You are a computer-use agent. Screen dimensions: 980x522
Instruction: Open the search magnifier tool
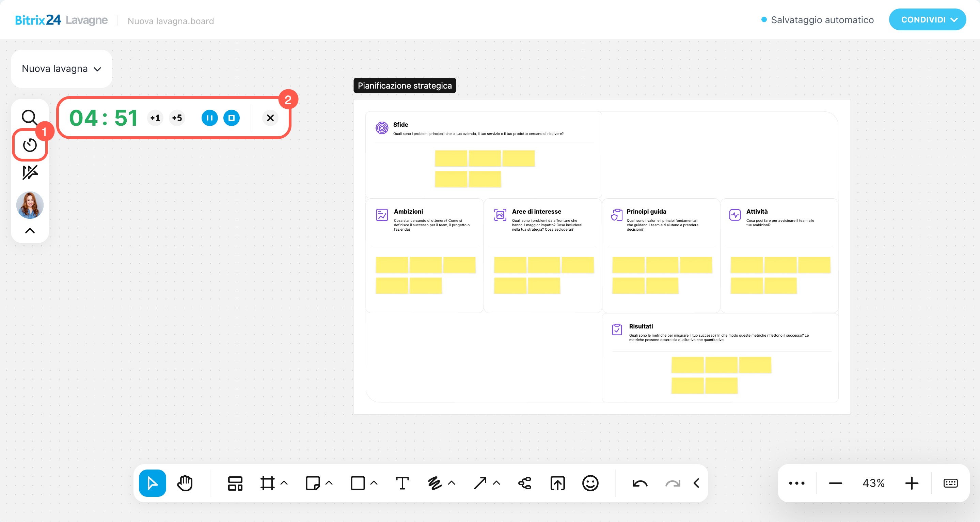coord(29,118)
